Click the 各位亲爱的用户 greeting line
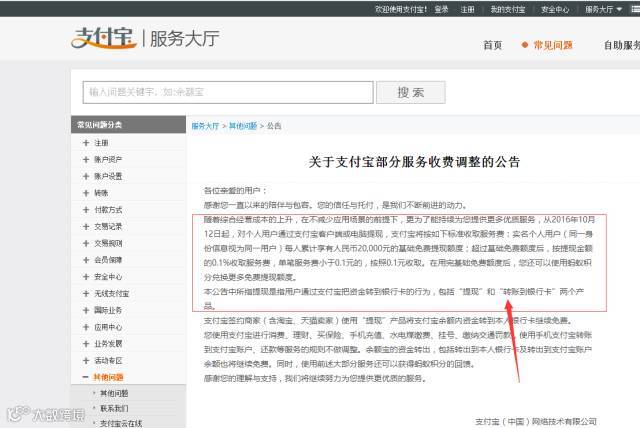 click(235, 191)
